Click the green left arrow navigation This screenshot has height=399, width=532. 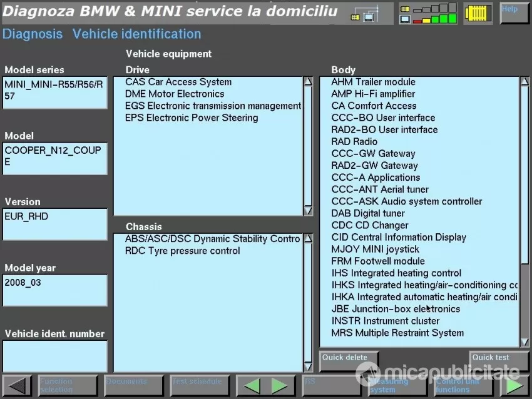click(252, 386)
